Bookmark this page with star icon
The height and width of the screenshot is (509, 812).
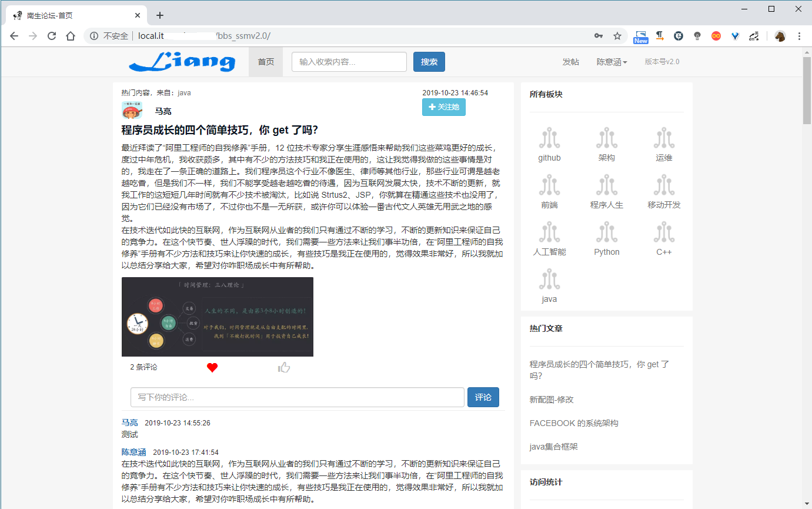(x=617, y=36)
